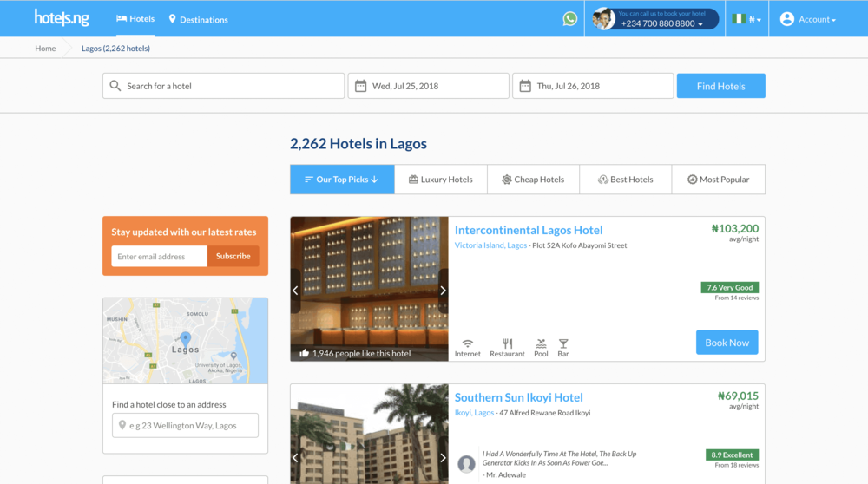
Task: Click 2,262 Hotels in Lagos heading
Action: (358, 143)
